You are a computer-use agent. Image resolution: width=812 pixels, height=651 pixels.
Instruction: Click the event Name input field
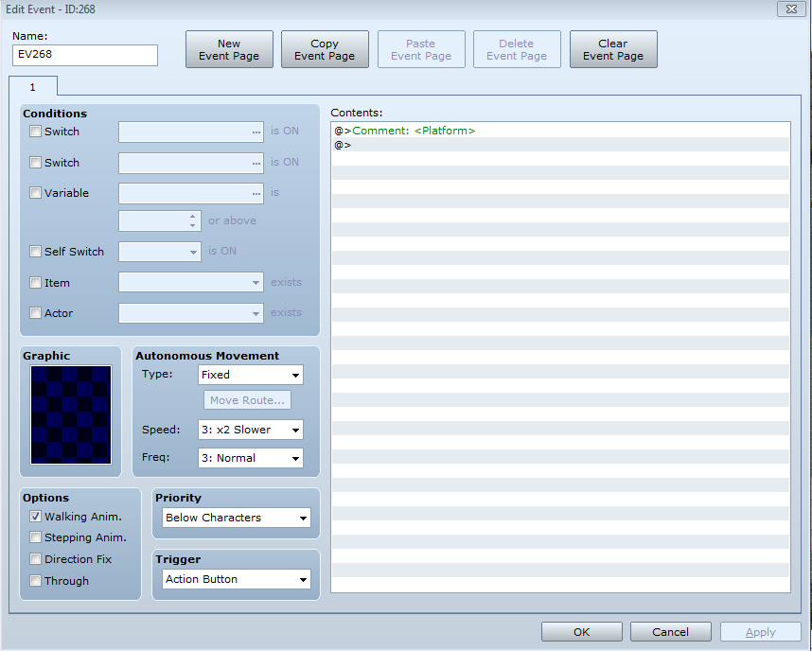click(85, 55)
